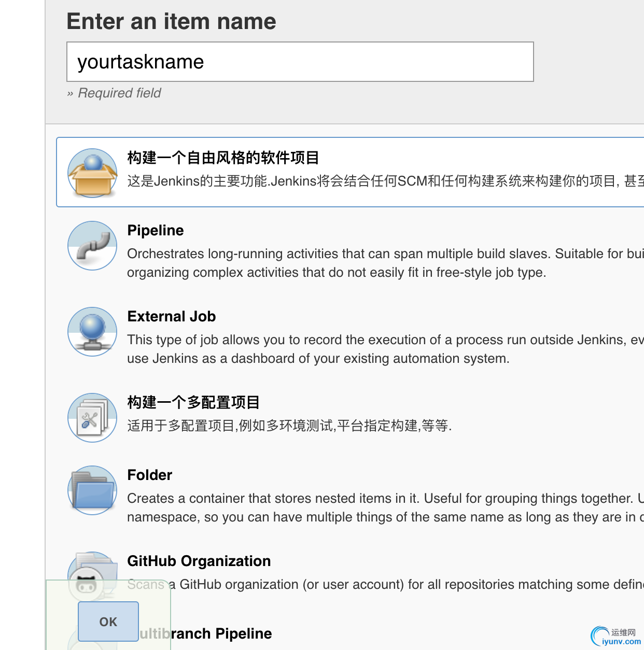This screenshot has height=650, width=644.
Task: Select the Pipeline pipe icon
Action: coord(92,246)
